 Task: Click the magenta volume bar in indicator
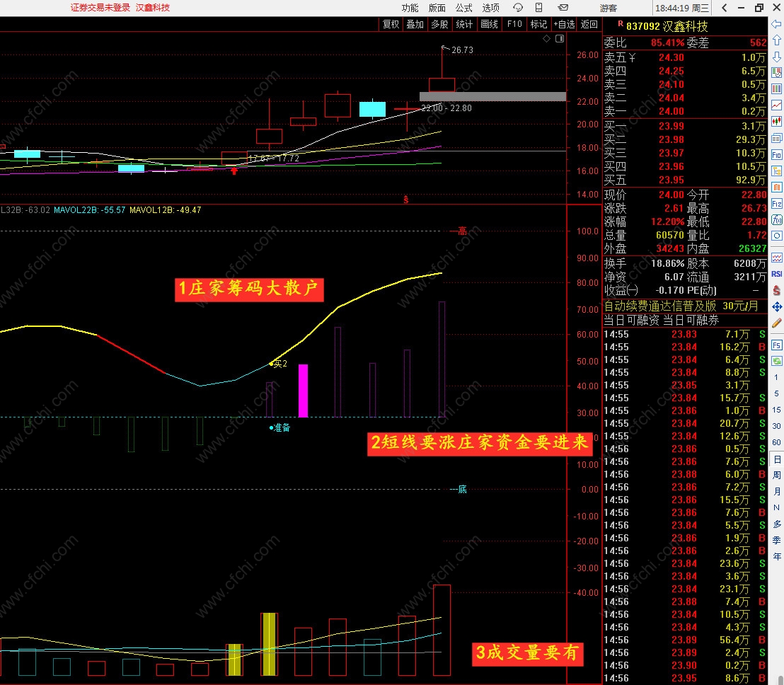pos(303,391)
